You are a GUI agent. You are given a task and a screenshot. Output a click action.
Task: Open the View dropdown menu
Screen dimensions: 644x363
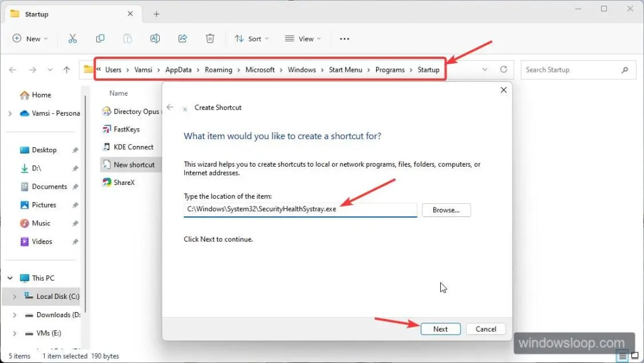[303, 38]
